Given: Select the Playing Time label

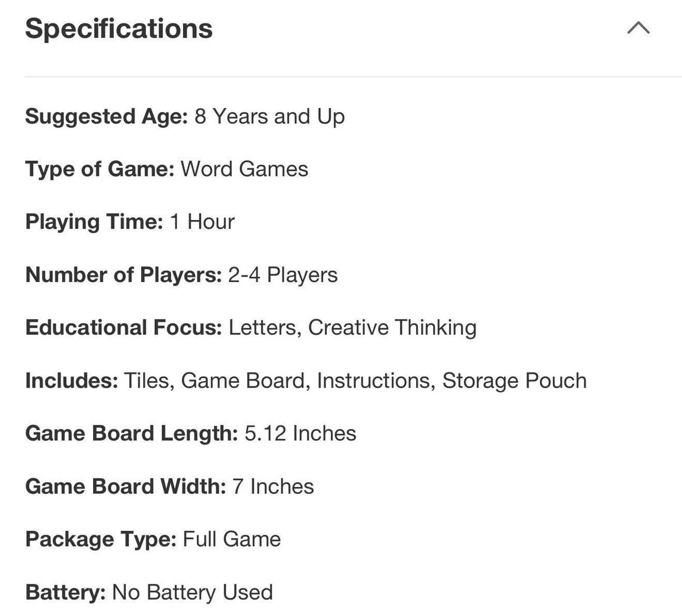Looking at the screenshot, I should pyautogui.click(x=94, y=222).
